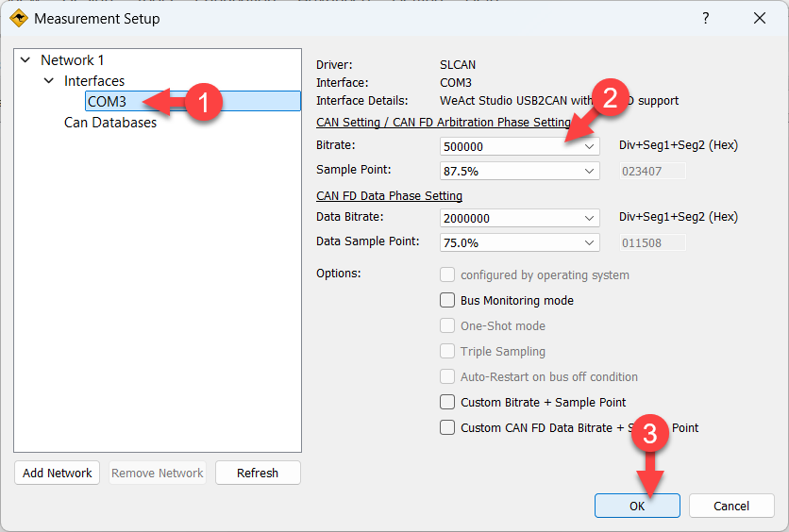Enable Custom Bitrate + Sample Point
The image size is (789, 532).
(447, 403)
